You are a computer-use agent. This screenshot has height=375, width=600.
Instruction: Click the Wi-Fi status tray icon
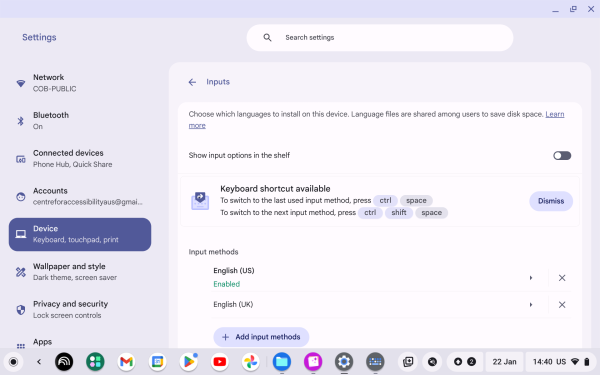tap(575, 362)
